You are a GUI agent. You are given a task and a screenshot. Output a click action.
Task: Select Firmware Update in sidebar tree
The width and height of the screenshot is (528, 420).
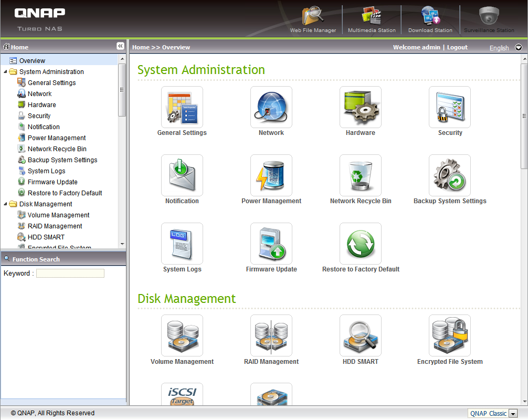click(52, 182)
